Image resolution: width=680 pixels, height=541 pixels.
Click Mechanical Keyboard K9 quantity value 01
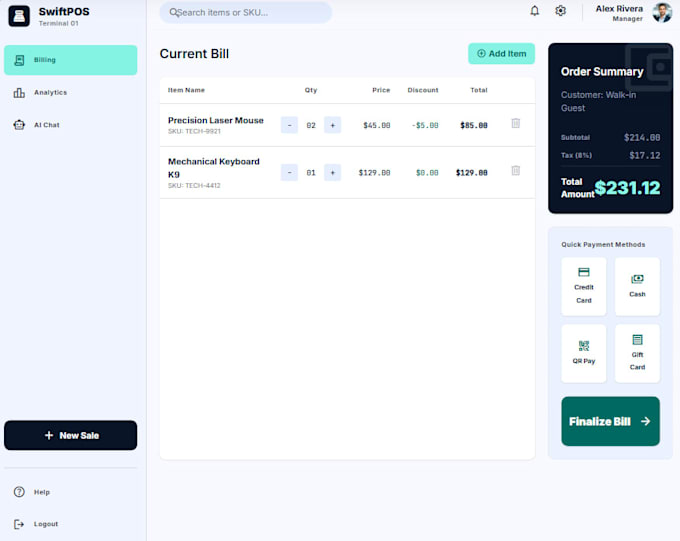[311, 173]
